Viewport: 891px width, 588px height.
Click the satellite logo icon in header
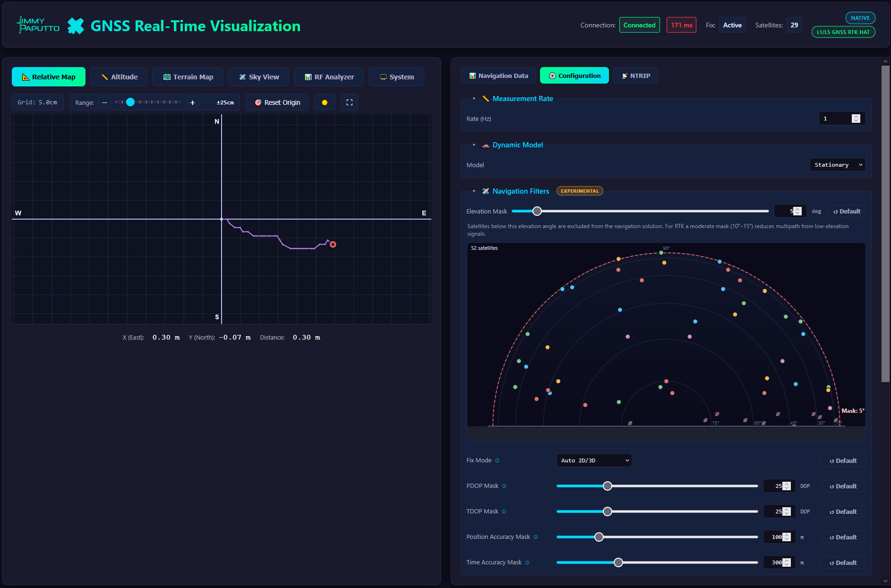tap(76, 26)
